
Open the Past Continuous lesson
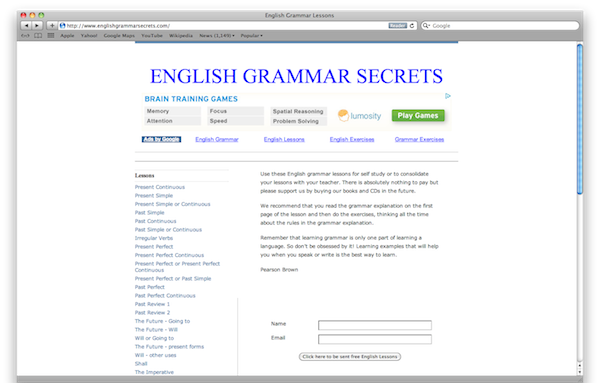[156, 221]
